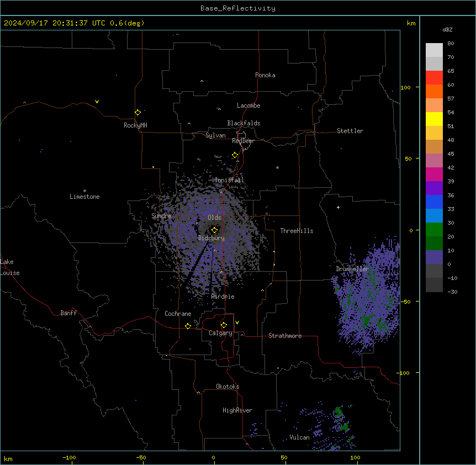Screen dimensions: 476x465
Task: Click the RedDeer city label
Action: [x=243, y=141]
